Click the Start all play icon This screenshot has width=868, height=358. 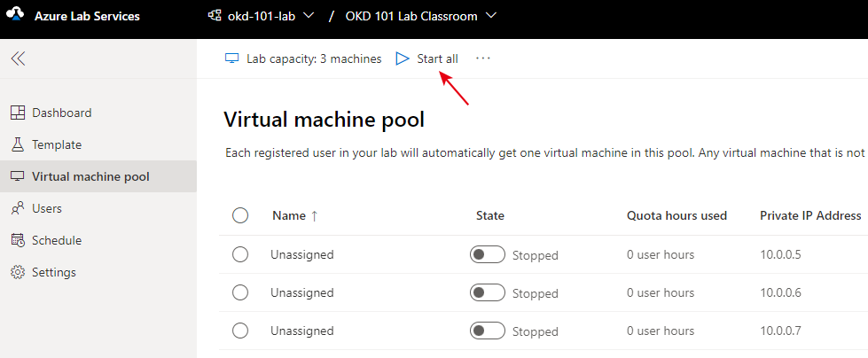coord(403,58)
